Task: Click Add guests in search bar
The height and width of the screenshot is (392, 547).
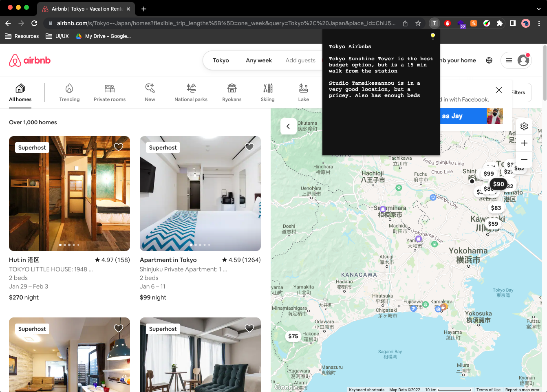Action: tap(300, 60)
